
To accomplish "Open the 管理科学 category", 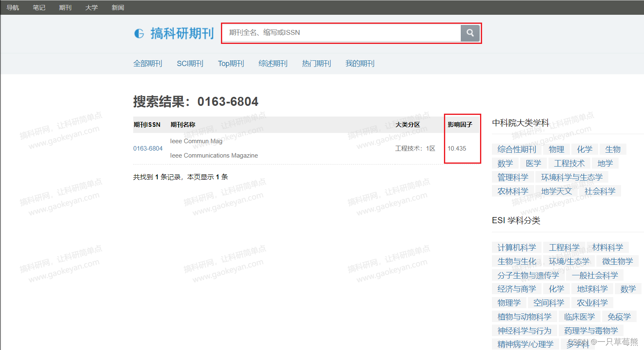I will pyautogui.click(x=513, y=177).
